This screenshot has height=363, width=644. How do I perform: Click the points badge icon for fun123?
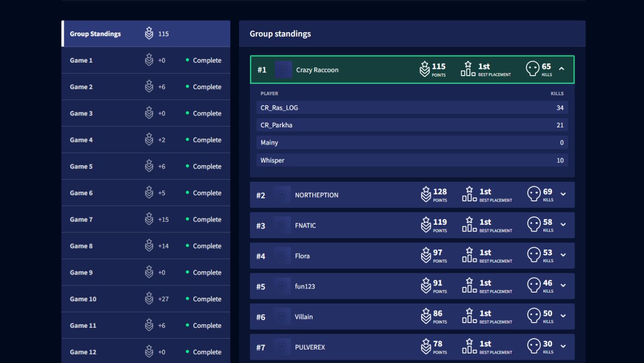pos(426,285)
